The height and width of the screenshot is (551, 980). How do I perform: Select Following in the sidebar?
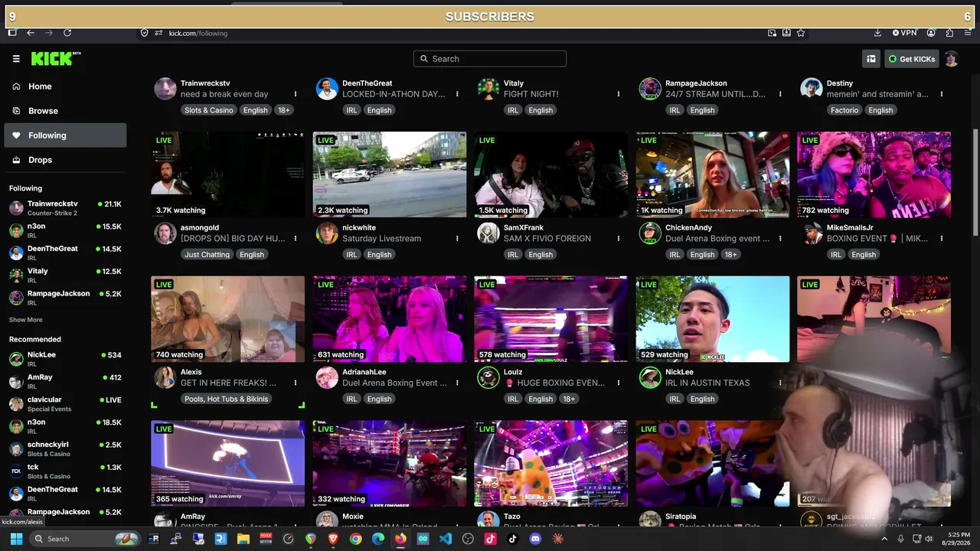[x=66, y=135]
